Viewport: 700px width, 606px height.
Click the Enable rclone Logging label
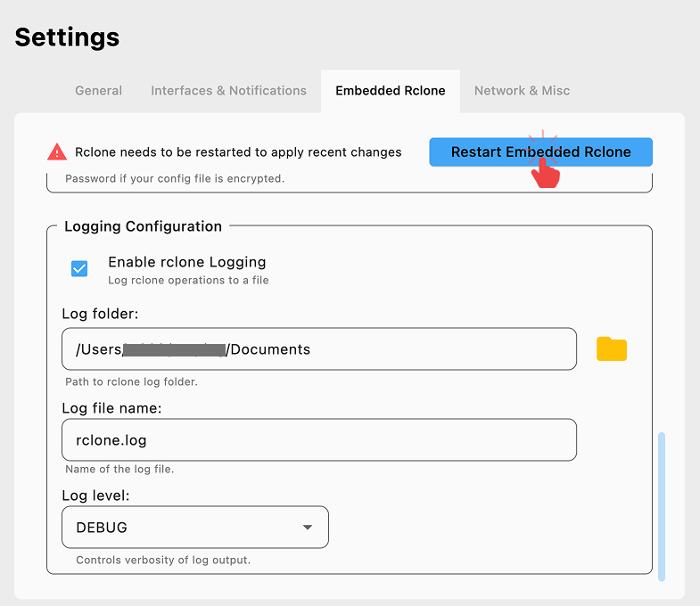click(187, 262)
